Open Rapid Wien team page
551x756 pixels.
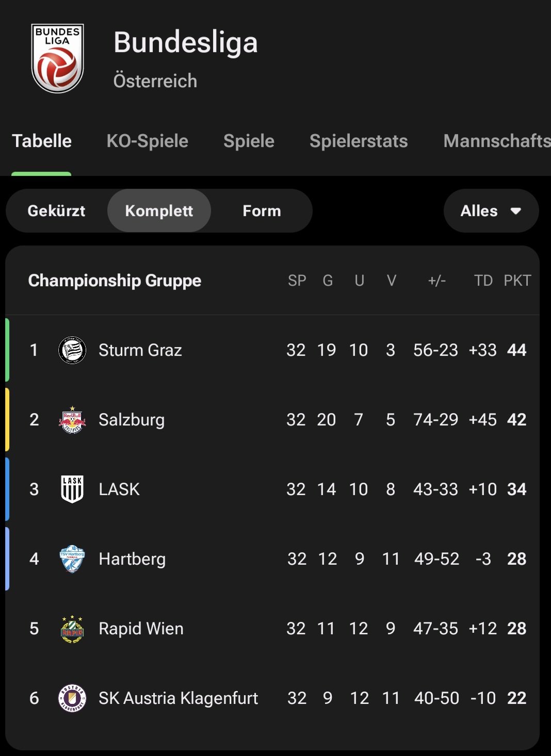[x=141, y=629]
